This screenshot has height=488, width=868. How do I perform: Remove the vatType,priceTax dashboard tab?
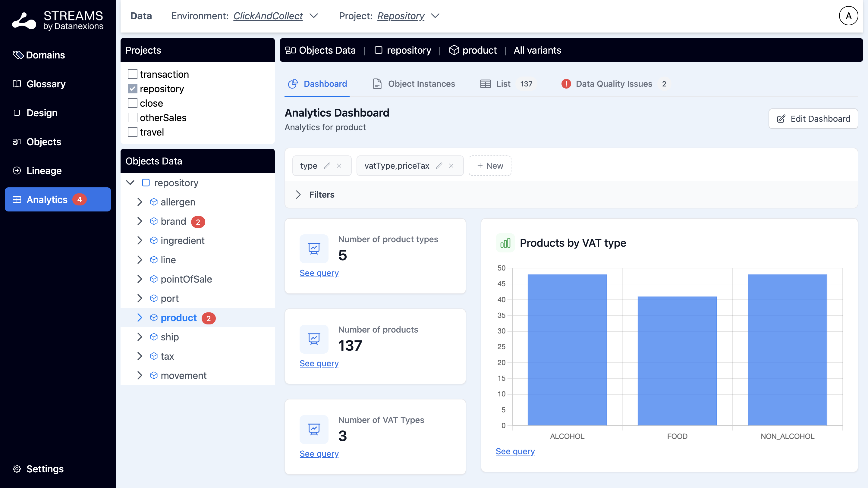[451, 166]
